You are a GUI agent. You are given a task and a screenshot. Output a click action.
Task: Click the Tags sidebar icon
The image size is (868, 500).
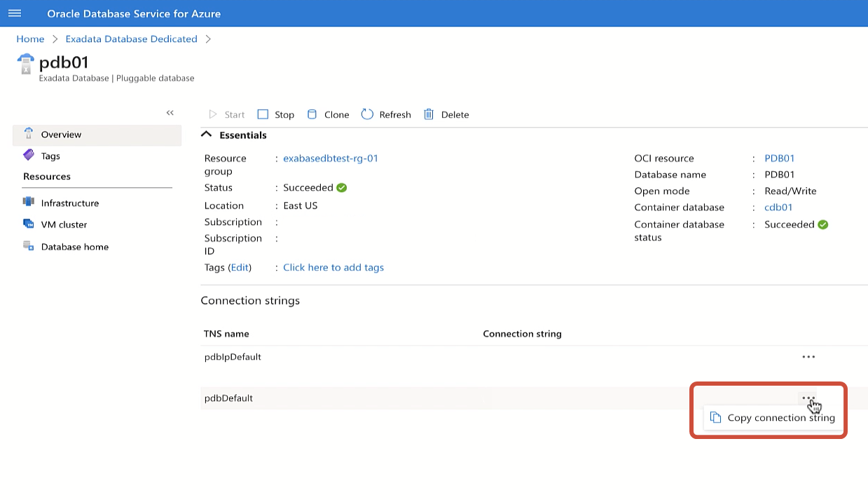pyautogui.click(x=29, y=155)
